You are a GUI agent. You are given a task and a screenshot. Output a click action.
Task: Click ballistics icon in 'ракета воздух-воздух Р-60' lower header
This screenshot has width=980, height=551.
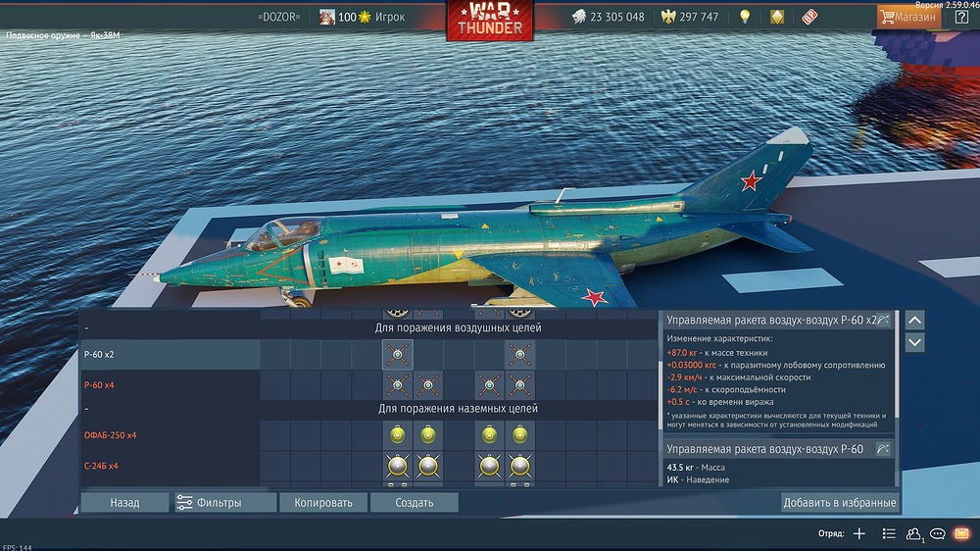pyautogui.click(x=883, y=448)
